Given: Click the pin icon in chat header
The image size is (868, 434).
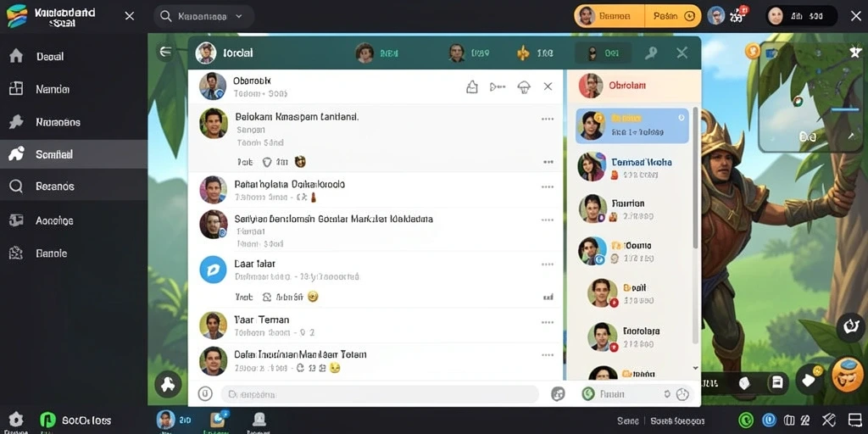Looking at the screenshot, I should click(x=651, y=53).
